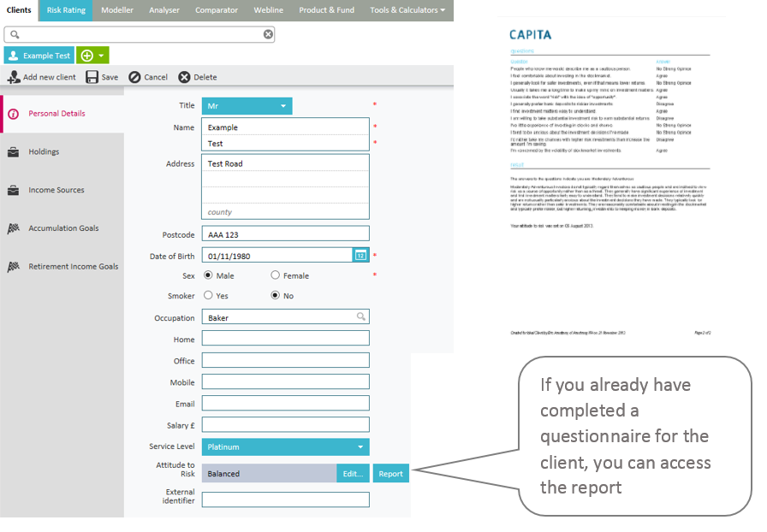Expand the green plus button dropdown arrow
Image resolution: width=767 pixels, height=532 pixels.
click(101, 56)
